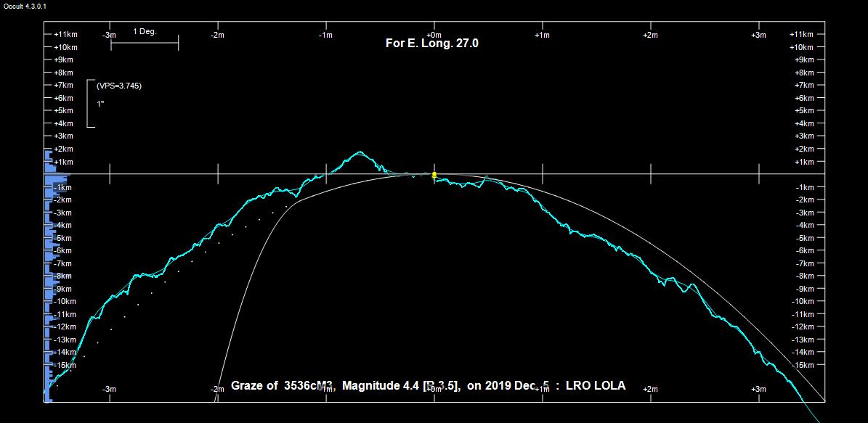
Task: Click the +2m tick label at bottom
Action: [650, 390]
